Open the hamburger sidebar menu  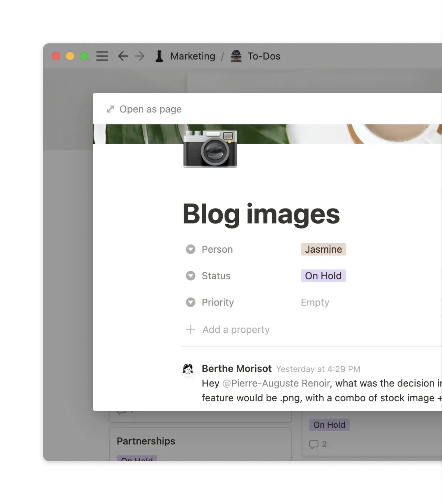102,56
